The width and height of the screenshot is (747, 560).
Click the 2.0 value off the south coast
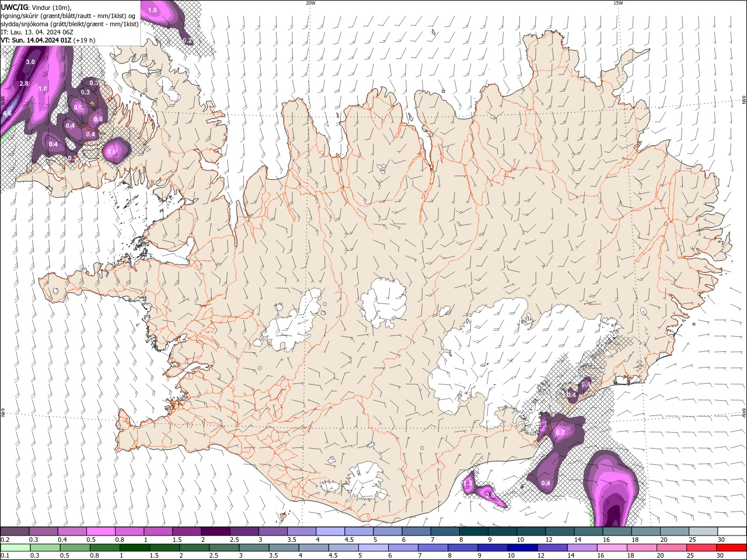coord(490,495)
